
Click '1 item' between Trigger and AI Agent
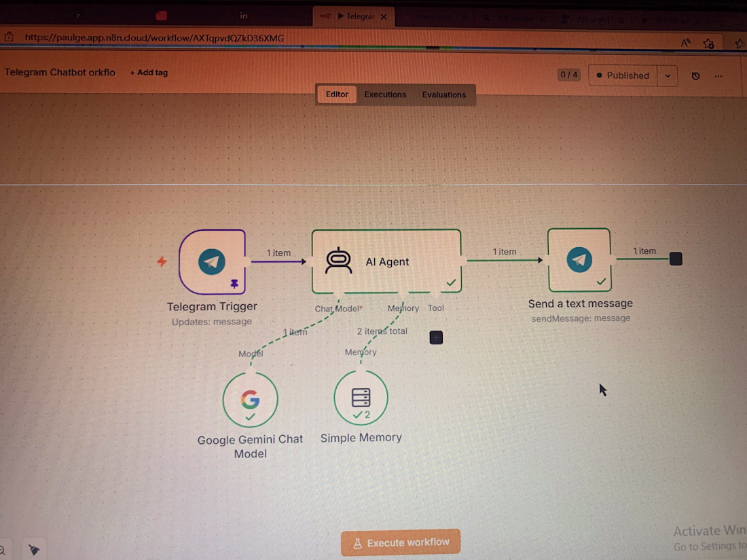(x=278, y=253)
